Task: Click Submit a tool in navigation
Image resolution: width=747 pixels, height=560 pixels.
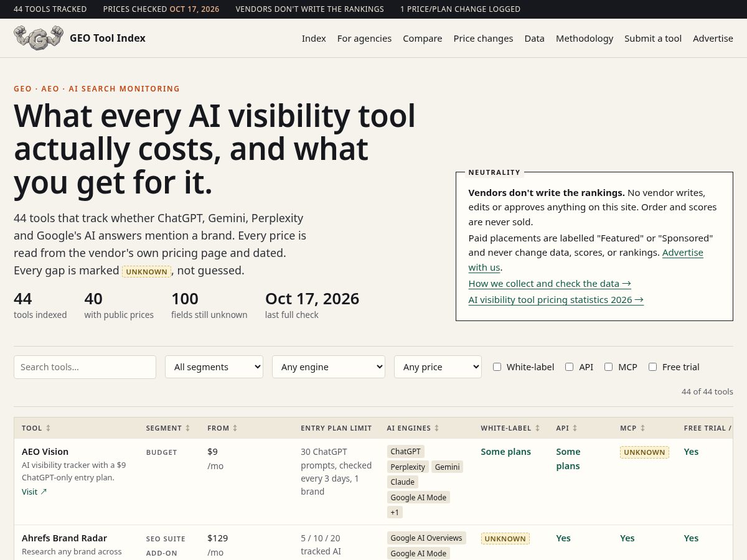Action: 653,38
